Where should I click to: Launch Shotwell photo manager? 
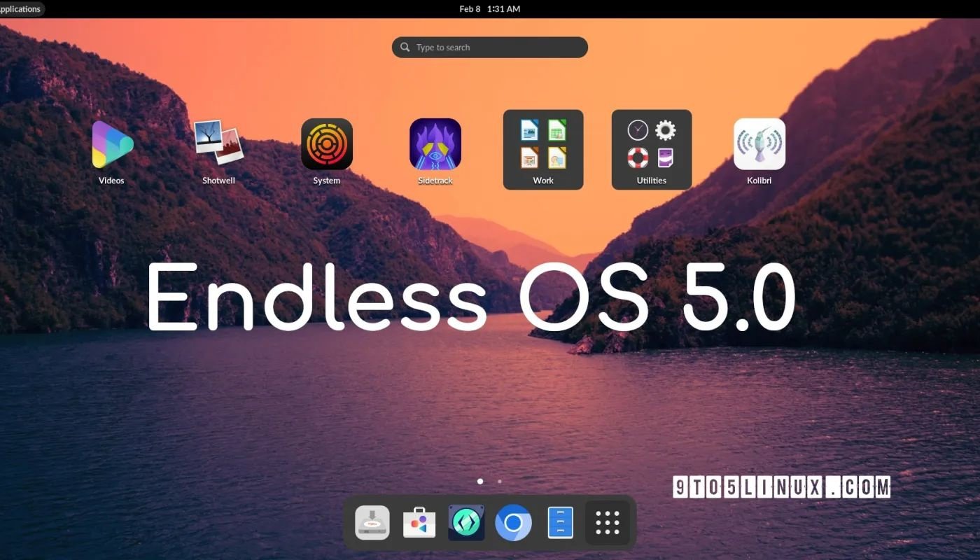[218, 143]
